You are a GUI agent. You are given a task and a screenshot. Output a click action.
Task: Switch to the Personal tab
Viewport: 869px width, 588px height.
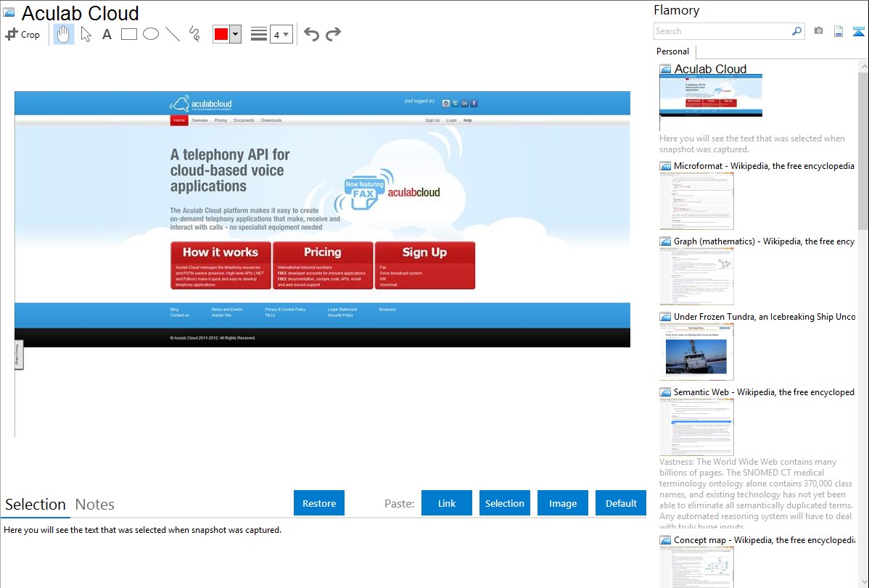pyautogui.click(x=673, y=51)
